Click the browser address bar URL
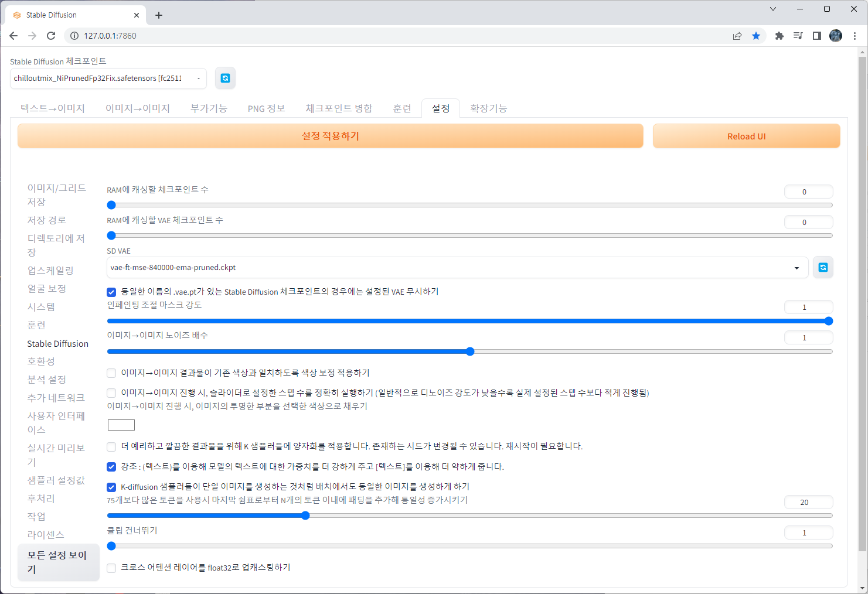This screenshot has width=868, height=594. [110, 36]
